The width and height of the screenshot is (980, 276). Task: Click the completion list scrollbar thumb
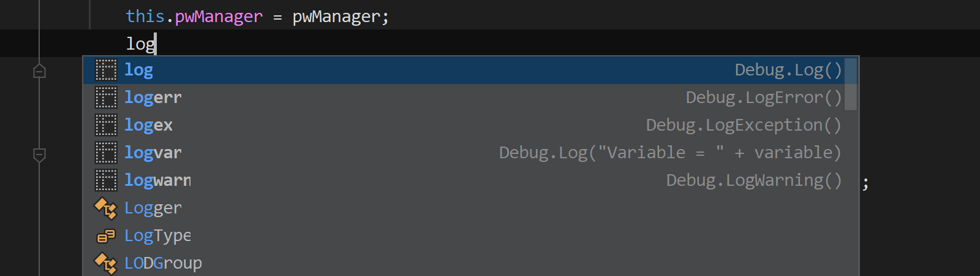point(850,84)
